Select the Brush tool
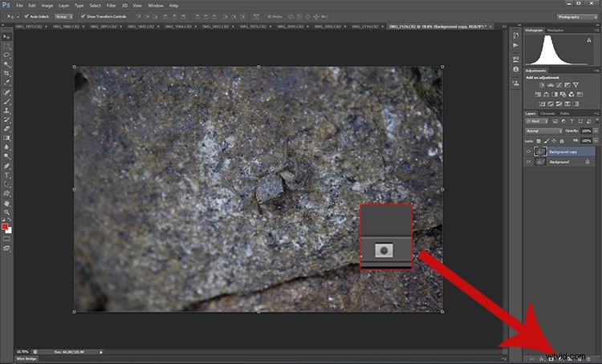 6,102
